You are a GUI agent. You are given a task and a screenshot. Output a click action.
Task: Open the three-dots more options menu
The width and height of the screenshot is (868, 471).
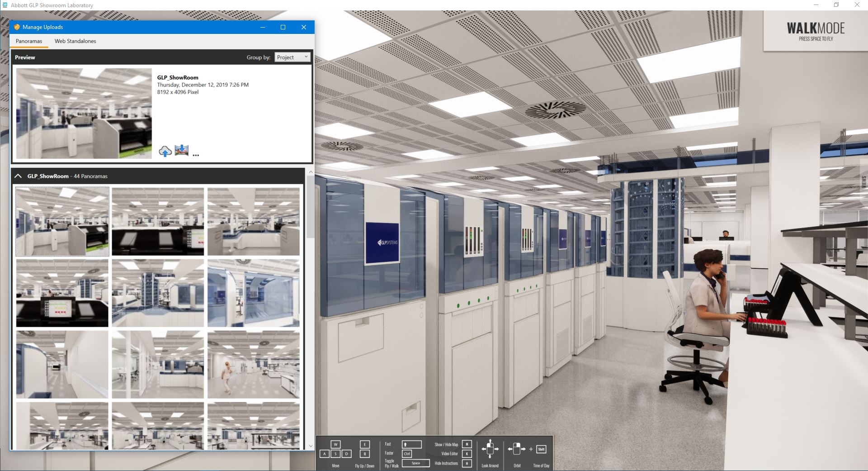pos(196,155)
